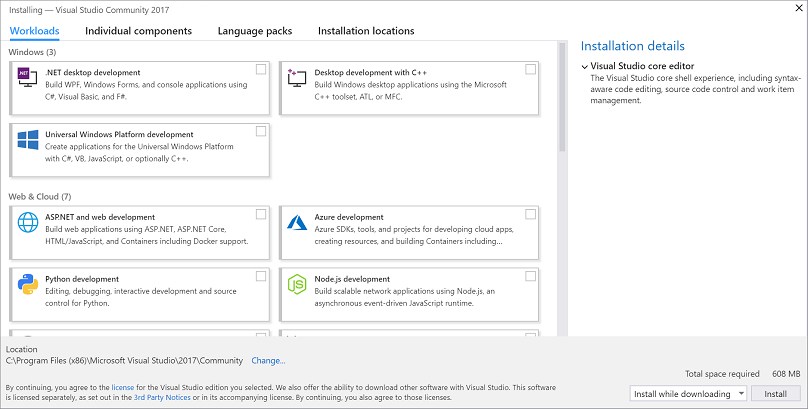Viewport: 808px width, 409px height.
Task: Click the Change... location link
Action: [268, 361]
